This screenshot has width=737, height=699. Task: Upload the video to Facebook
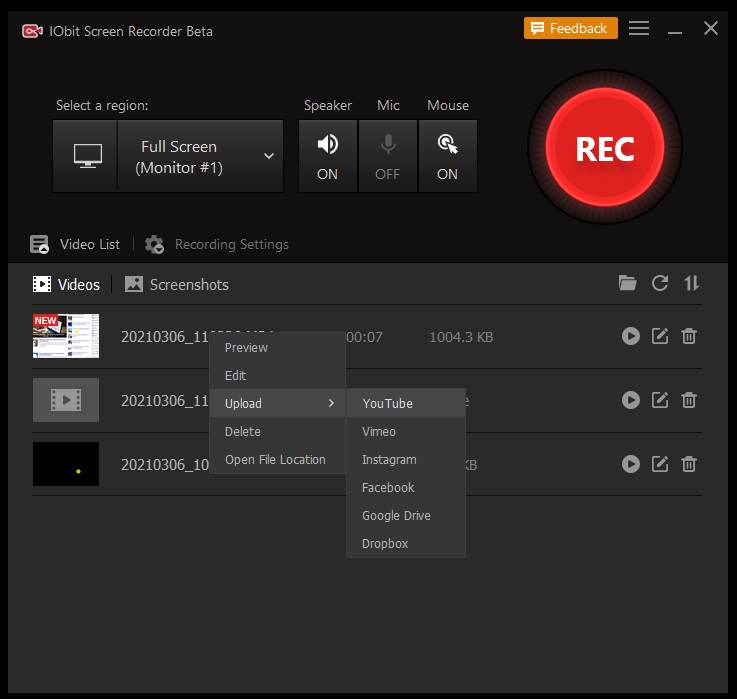(x=406, y=487)
